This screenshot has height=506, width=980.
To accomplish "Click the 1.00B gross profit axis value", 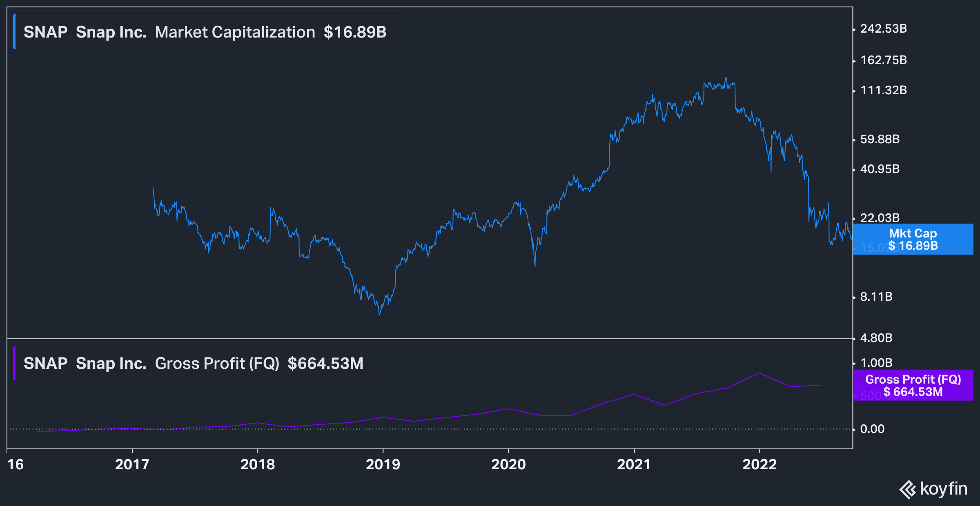I will 876,363.
